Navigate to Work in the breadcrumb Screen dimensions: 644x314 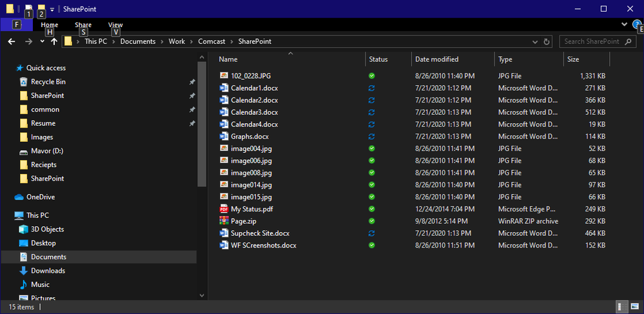(x=177, y=41)
